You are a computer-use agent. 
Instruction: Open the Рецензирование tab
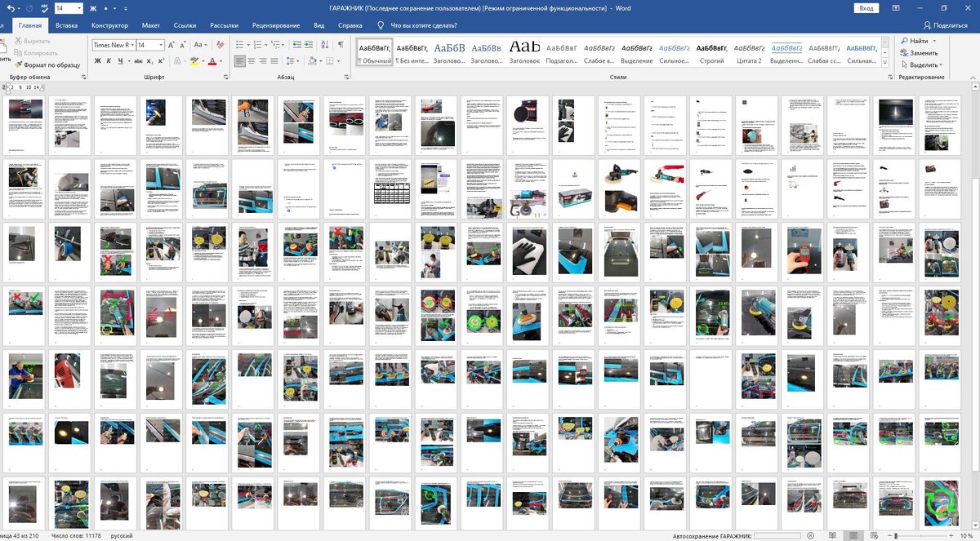tap(276, 25)
